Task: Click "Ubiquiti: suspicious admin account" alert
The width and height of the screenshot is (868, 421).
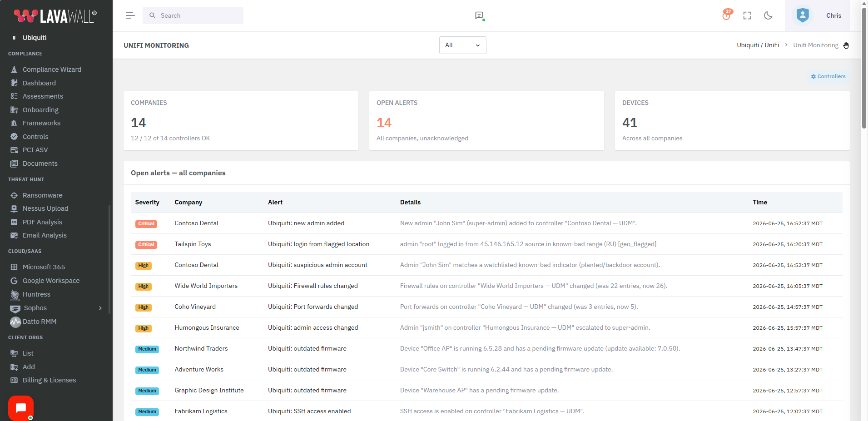Action: 317,265
